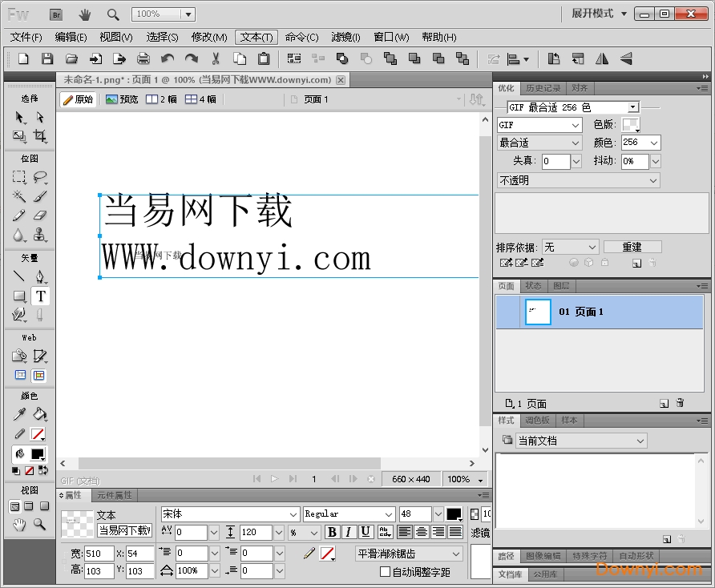Select the Text tool in the toolbox
The image size is (715, 588).
40,296
